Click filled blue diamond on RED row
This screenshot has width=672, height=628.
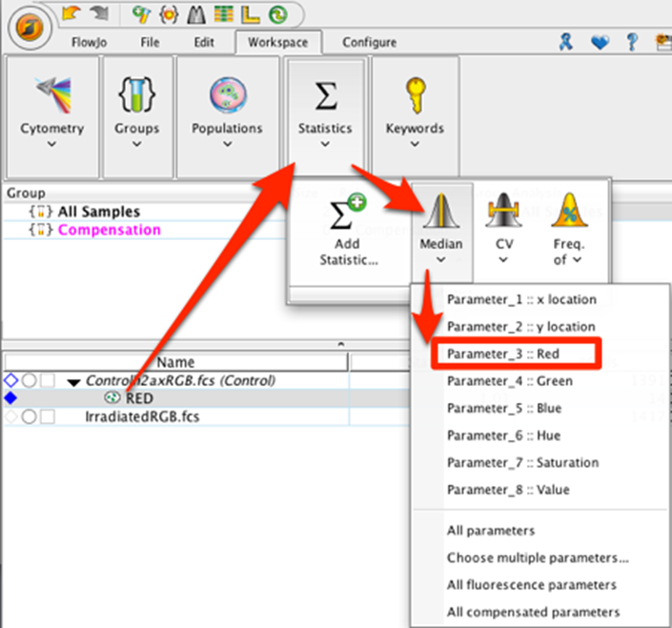[x=10, y=398]
